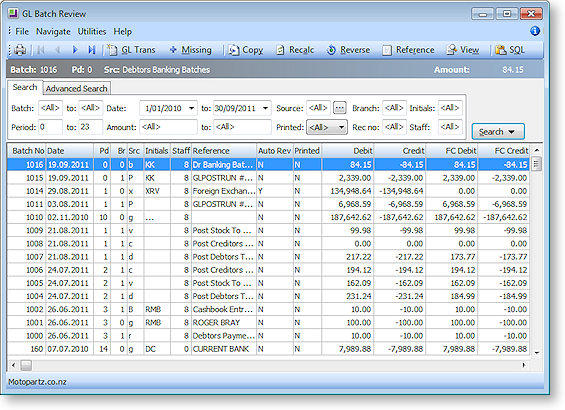
Task: Click the blue info icon
Action: pos(535,31)
